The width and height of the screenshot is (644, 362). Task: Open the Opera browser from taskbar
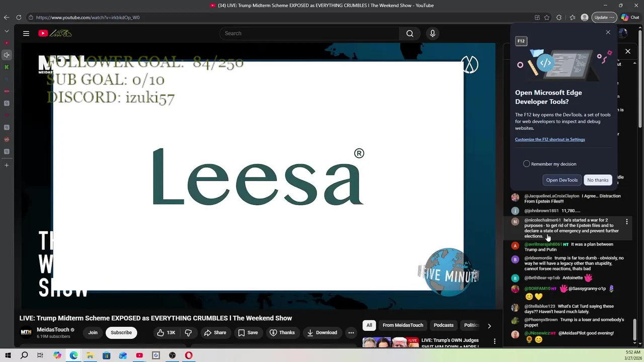coord(189,355)
